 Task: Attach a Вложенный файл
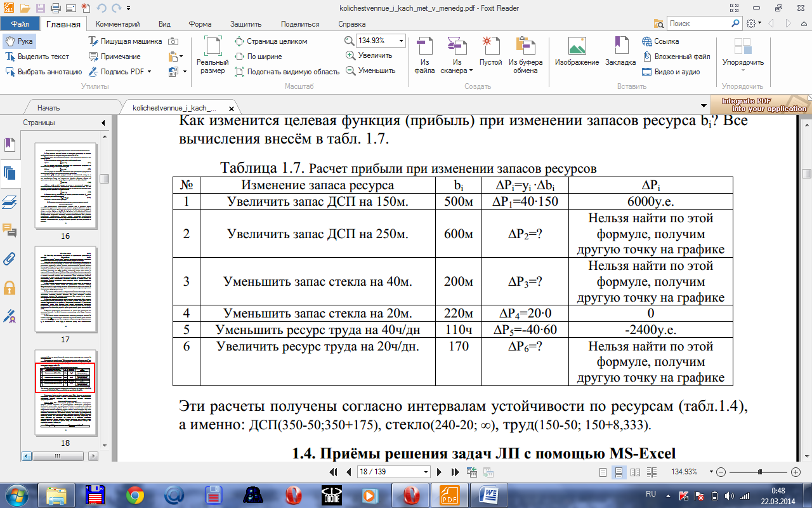676,56
